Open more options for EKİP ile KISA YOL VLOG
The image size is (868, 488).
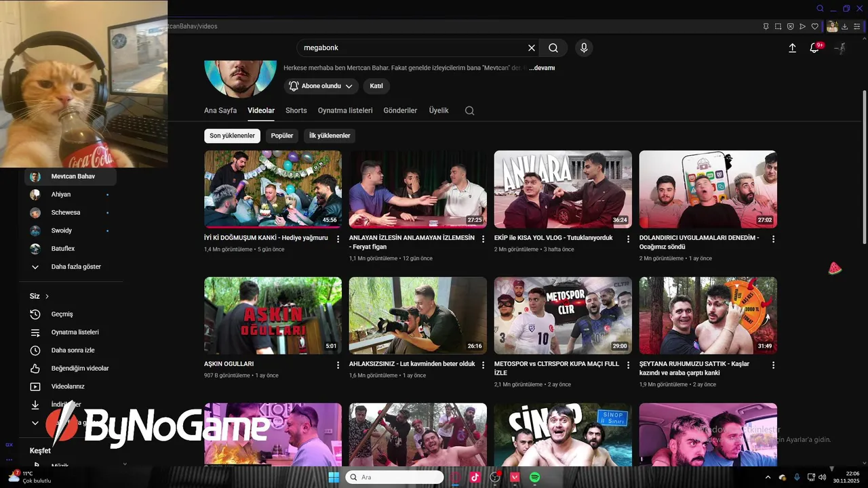(628, 239)
